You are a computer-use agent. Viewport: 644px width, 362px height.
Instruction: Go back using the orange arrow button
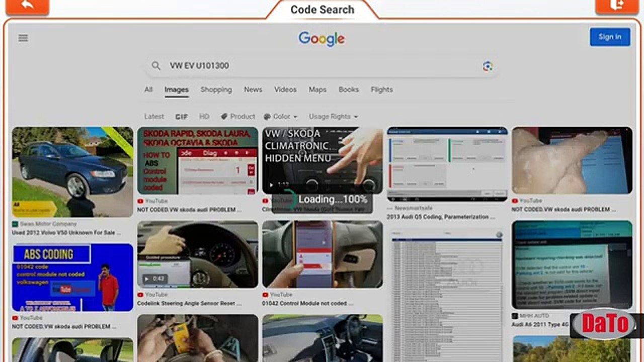[27, 6]
